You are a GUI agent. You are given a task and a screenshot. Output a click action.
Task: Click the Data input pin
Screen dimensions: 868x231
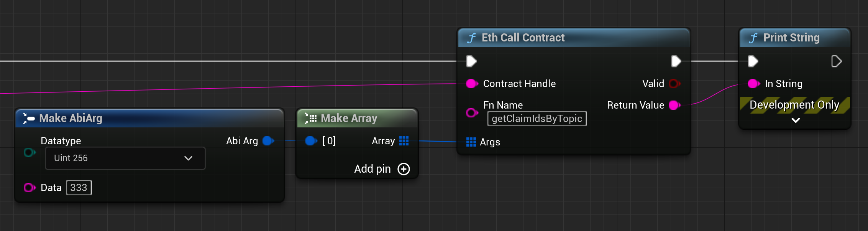pyautogui.click(x=30, y=188)
